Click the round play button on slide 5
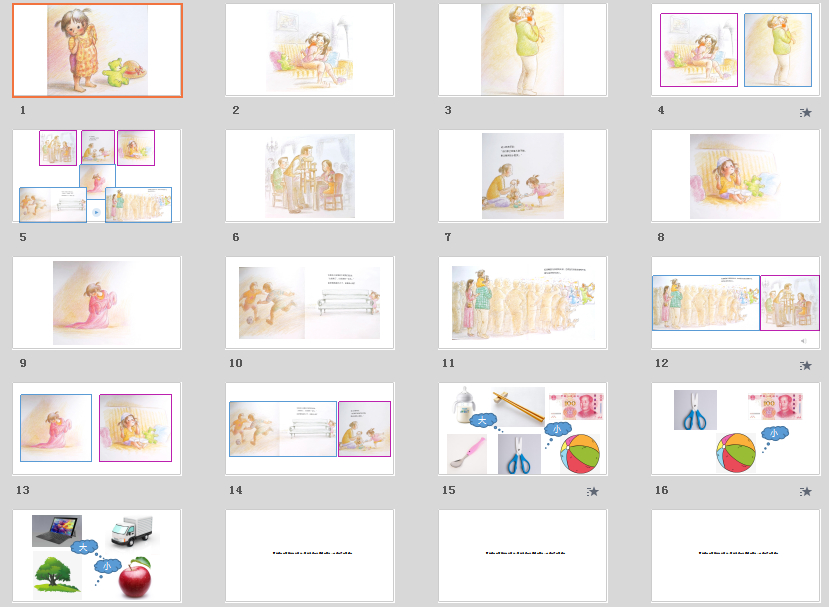 [95, 212]
